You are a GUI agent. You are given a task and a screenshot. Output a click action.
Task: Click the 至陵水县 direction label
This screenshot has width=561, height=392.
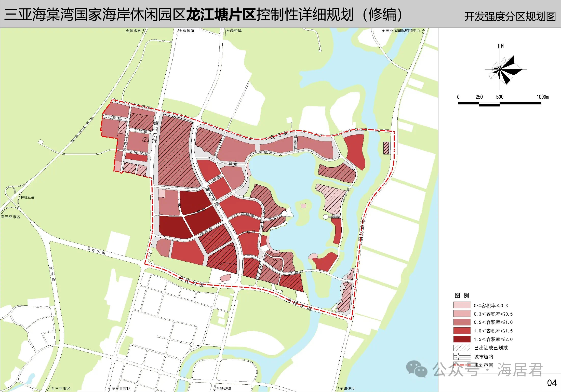pos(133,31)
